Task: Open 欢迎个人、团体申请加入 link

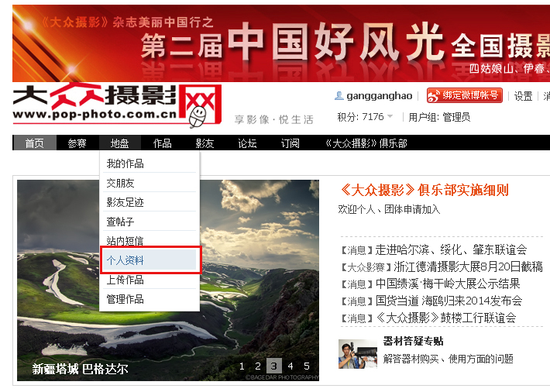Action: (389, 209)
